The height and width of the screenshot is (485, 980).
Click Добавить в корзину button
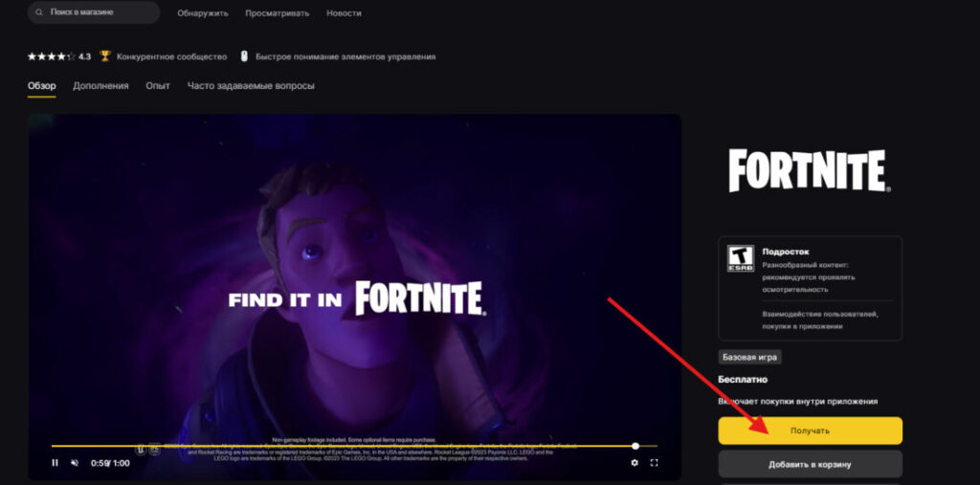[x=810, y=464]
